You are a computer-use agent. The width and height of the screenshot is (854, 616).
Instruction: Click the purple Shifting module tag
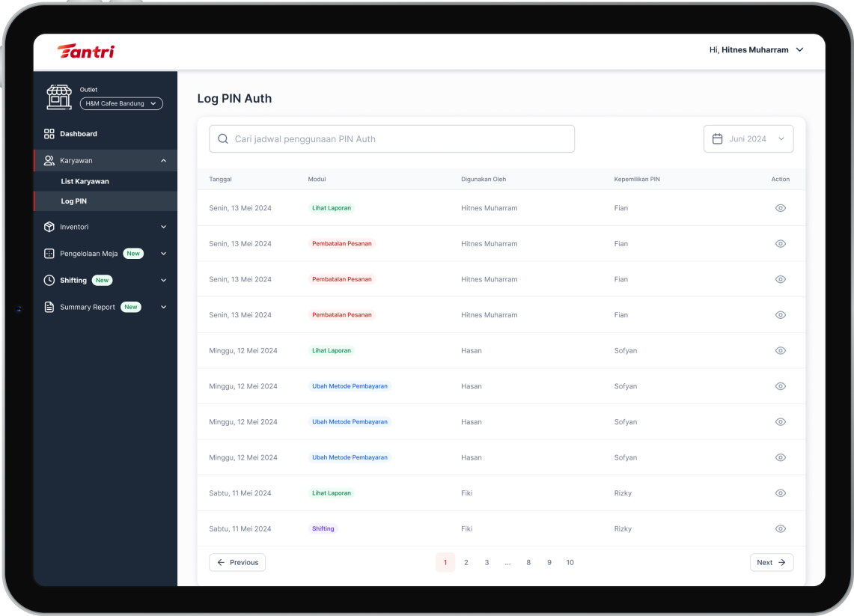pyautogui.click(x=323, y=529)
